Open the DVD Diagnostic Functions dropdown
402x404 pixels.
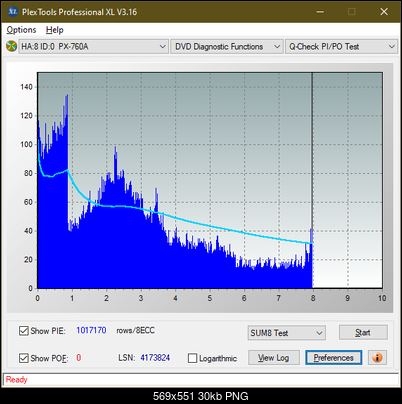pyautogui.click(x=227, y=46)
